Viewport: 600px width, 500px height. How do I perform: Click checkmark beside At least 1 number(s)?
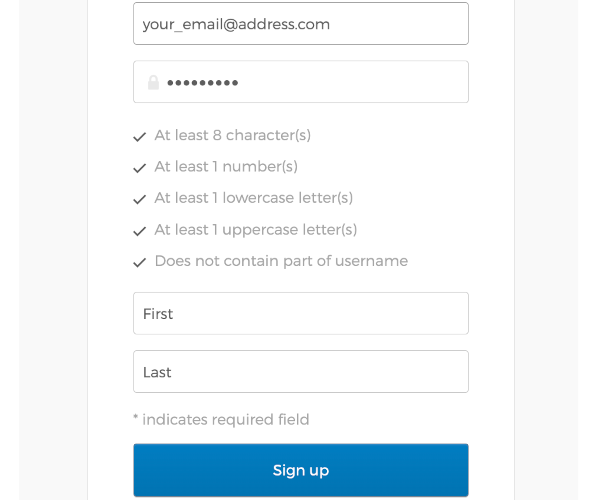(140, 168)
